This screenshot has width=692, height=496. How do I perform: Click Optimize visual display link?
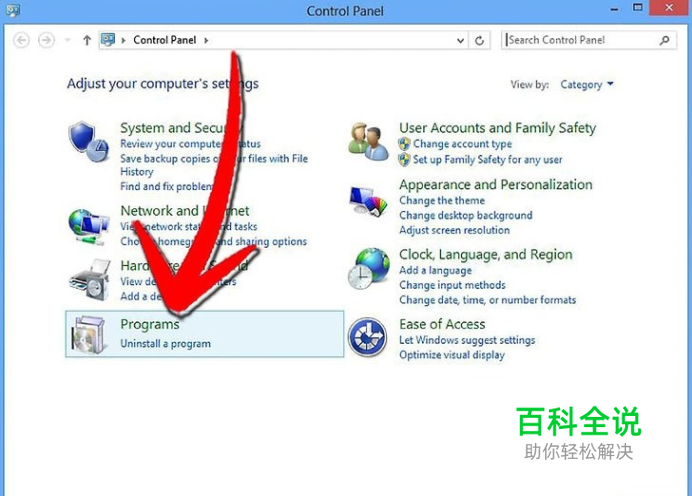[x=452, y=355]
